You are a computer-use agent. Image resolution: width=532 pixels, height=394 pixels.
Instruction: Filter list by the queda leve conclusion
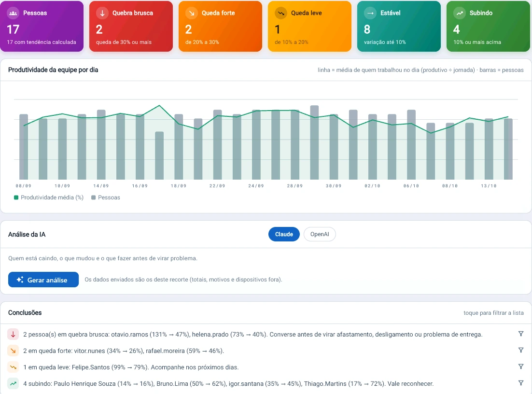tap(521, 366)
